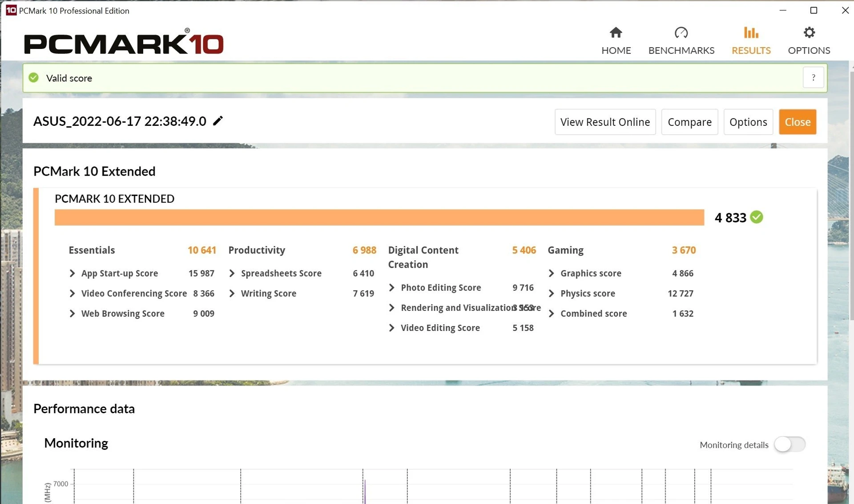Click the PCMark 10 title bar app icon

[x=11, y=10]
